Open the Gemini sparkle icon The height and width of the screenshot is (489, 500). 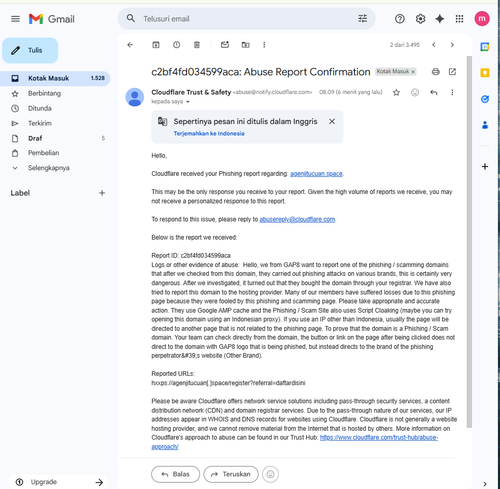(x=440, y=19)
